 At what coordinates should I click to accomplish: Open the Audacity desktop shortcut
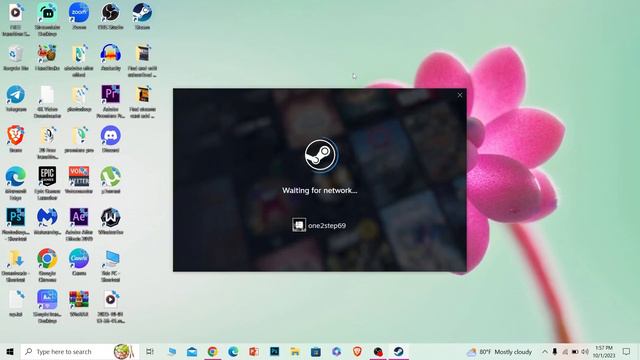click(110, 57)
